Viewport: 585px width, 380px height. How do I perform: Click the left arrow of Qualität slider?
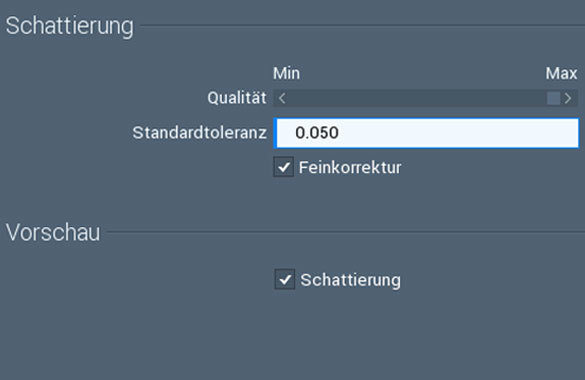click(282, 98)
